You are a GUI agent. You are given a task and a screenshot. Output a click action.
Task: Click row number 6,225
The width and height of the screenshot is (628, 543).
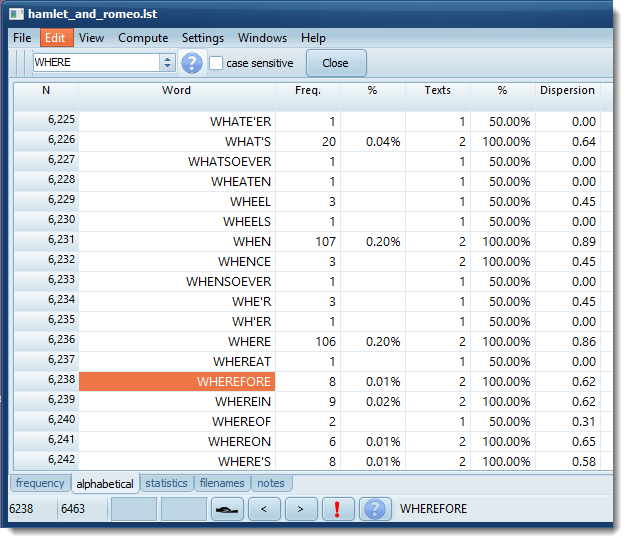[61, 119]
